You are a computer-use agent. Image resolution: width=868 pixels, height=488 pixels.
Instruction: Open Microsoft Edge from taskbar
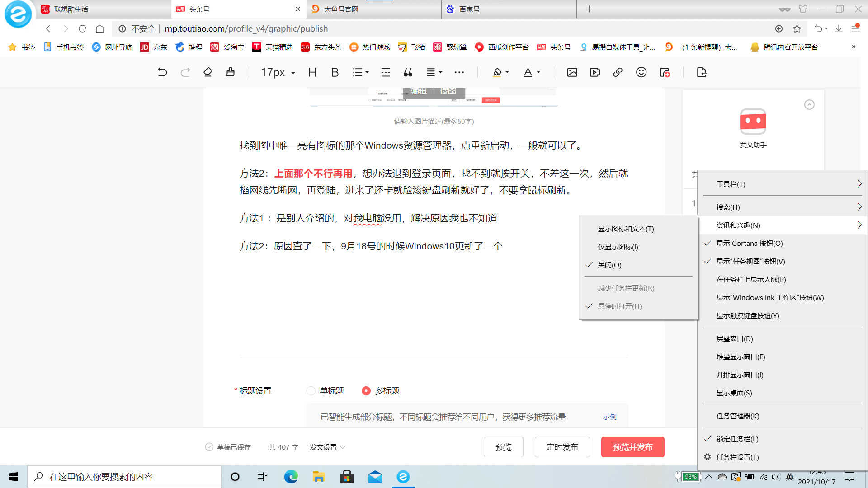tap(291, 477)
